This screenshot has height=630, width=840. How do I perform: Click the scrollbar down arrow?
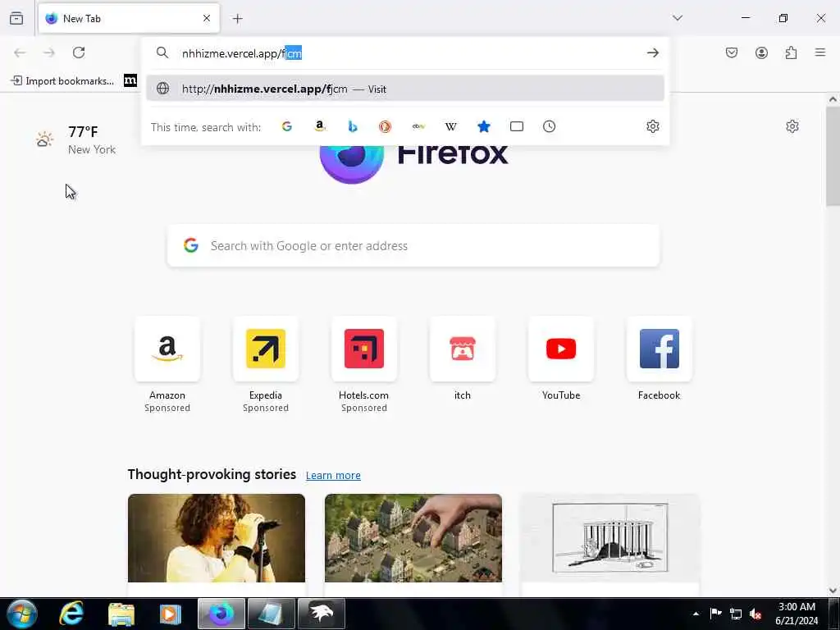833,591
